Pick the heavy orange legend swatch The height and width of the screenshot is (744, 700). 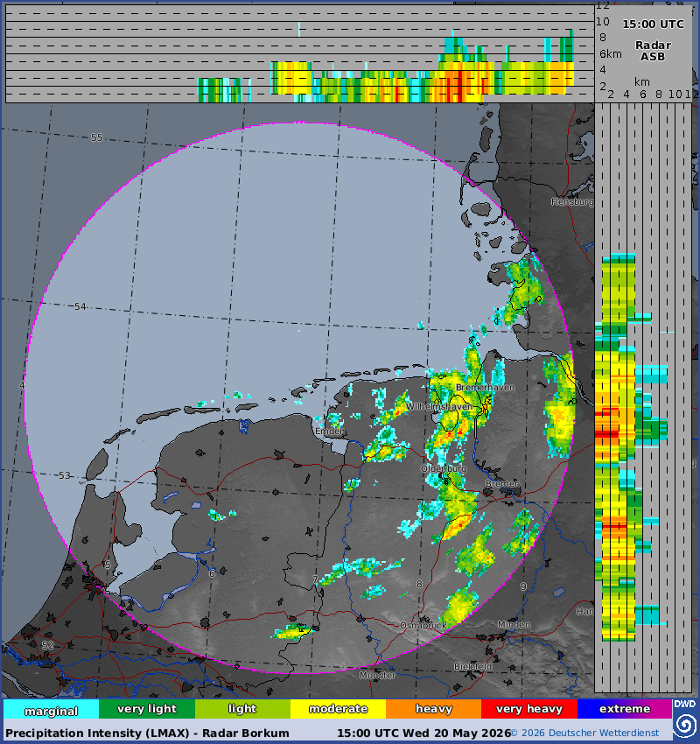tap(433, 709)
